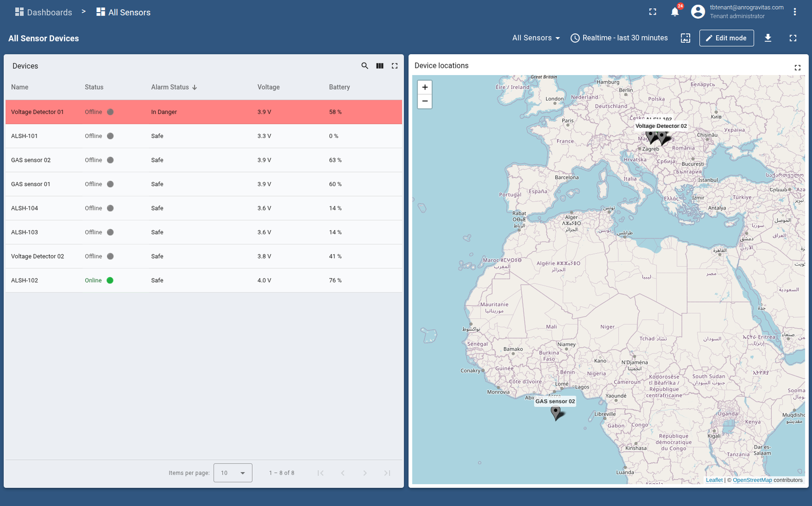Open the notifications bell icon
The image size is (812, 506).
pos(674,12)
